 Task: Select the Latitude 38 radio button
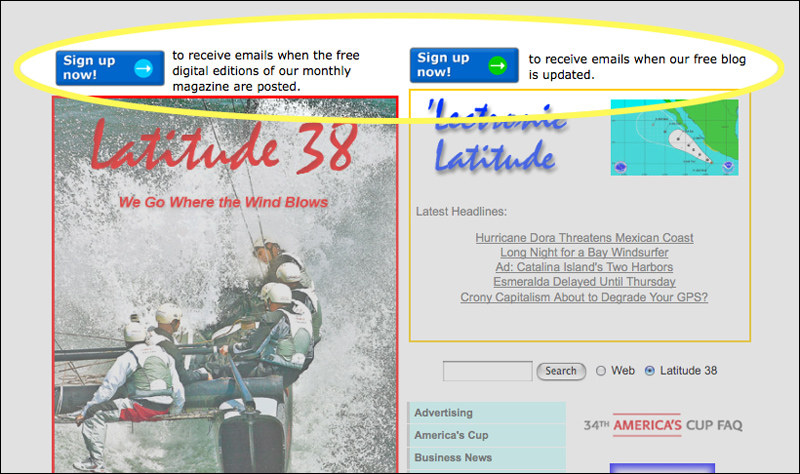tap(649, 371)
